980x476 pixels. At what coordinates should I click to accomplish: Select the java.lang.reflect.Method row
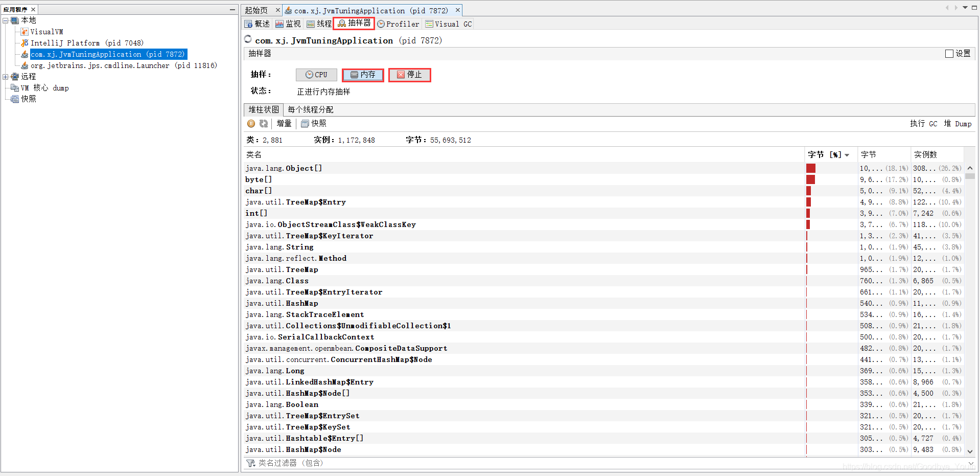[603, 258]
